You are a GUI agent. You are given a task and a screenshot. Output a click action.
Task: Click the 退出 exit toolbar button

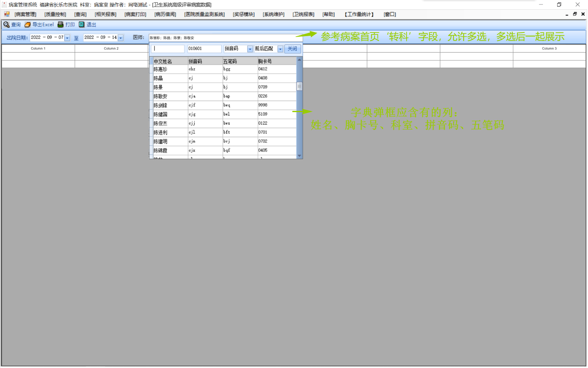[87, 25]
